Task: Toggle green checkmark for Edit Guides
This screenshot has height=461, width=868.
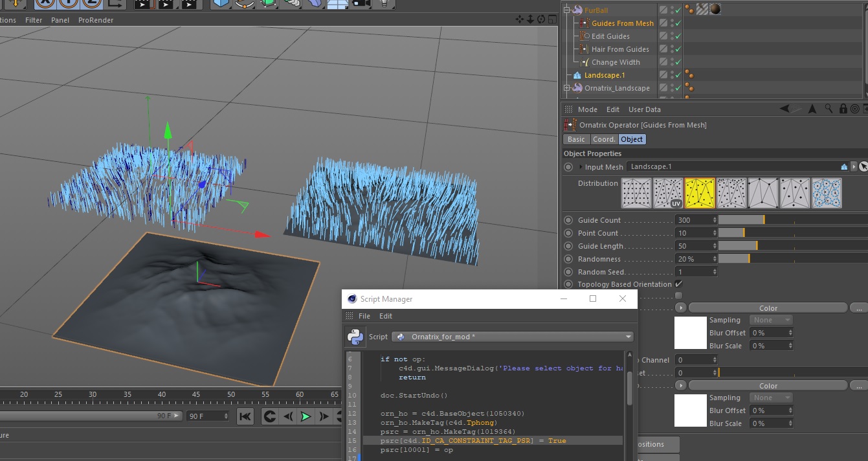Action: [678, 36]
